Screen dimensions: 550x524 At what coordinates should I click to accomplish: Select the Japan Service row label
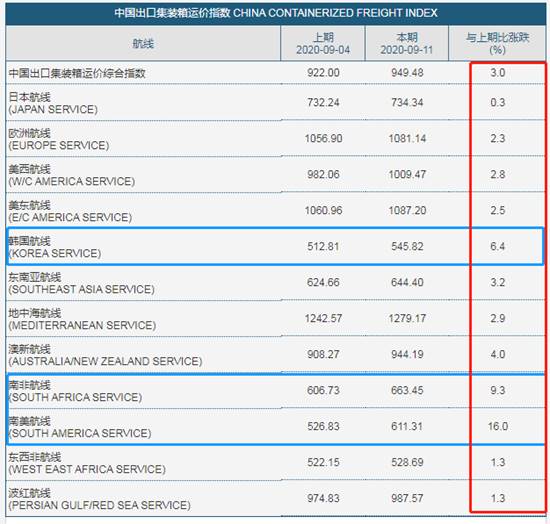pos(53,103)
